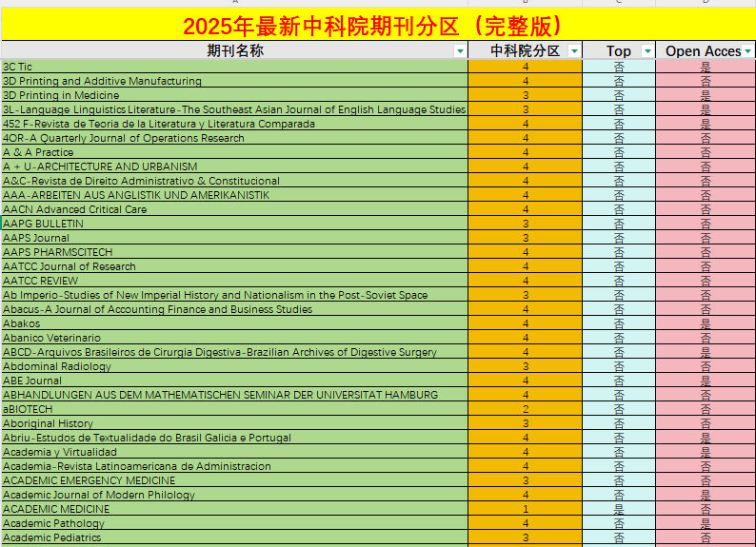Select the '3D Printing in Medicine' cell
Screen dimensions: 756x547
click(x=235, y=95)
